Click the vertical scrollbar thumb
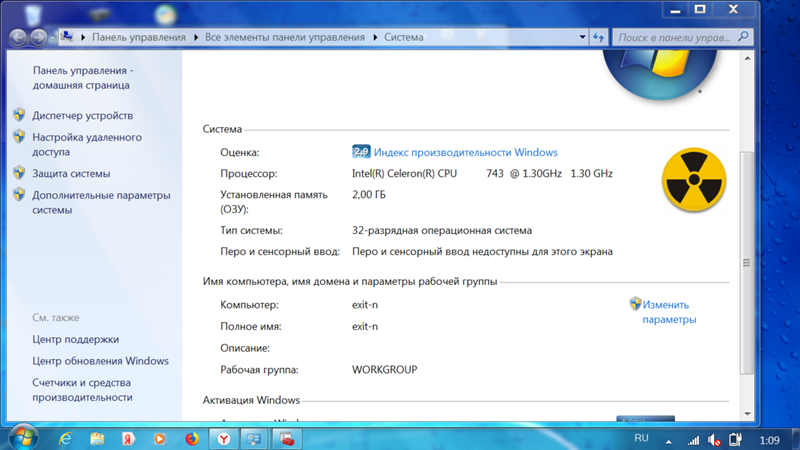The height and width of the screenshot is (450, 800). click(x=745, y=262)
